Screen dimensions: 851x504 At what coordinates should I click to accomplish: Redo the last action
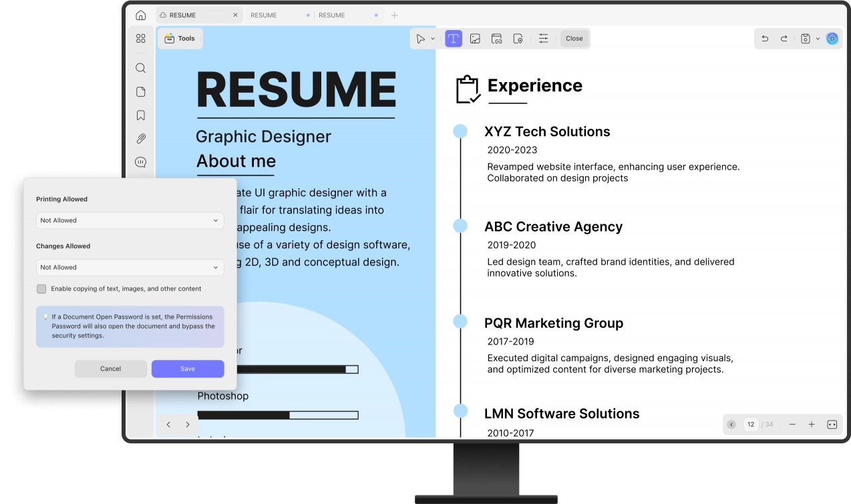(x=784, y=39)
